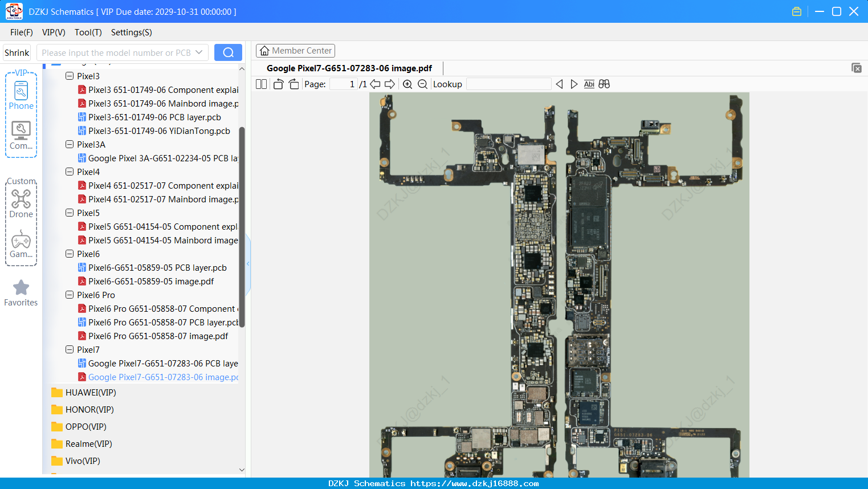
Task: Open Pixel6-G651-05859-05 image.pdf
Action: pyautogui.click(x=146, y=281)
